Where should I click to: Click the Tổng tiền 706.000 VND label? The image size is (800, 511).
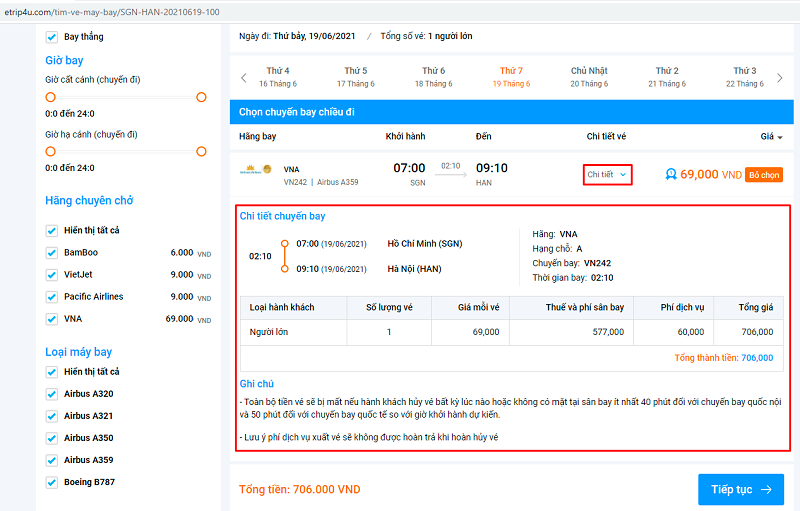pyautogui.click(x=299, y=490)
